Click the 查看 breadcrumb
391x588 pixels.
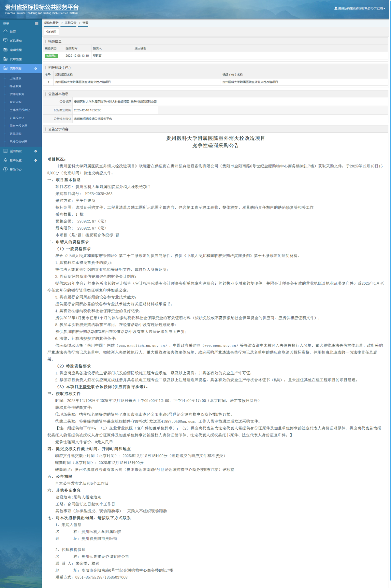[x=85, y=23]
